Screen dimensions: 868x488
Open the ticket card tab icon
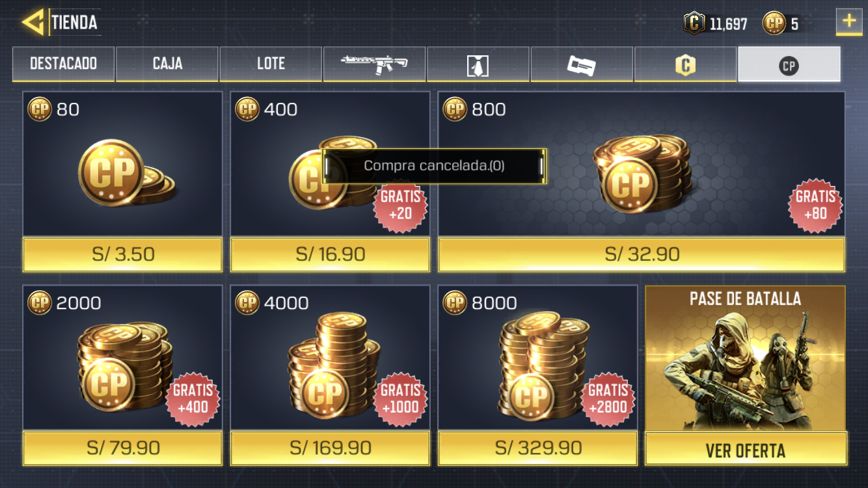(581, 64)
